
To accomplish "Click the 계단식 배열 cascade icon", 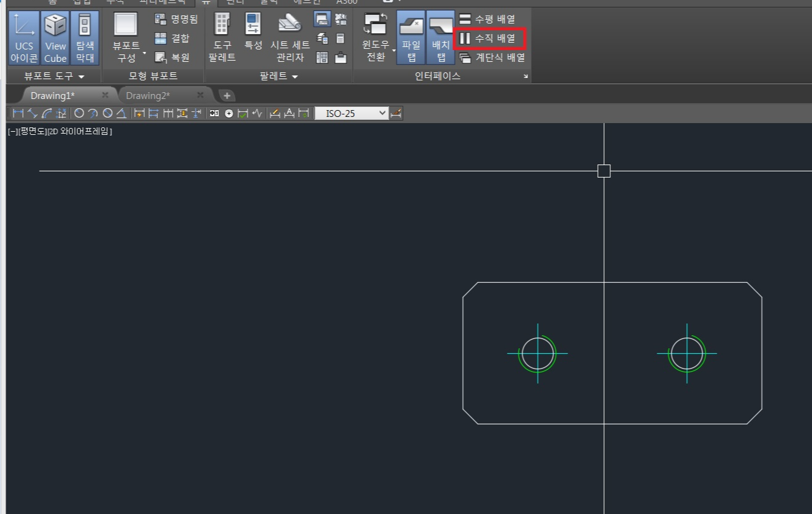I will point(465,58).
